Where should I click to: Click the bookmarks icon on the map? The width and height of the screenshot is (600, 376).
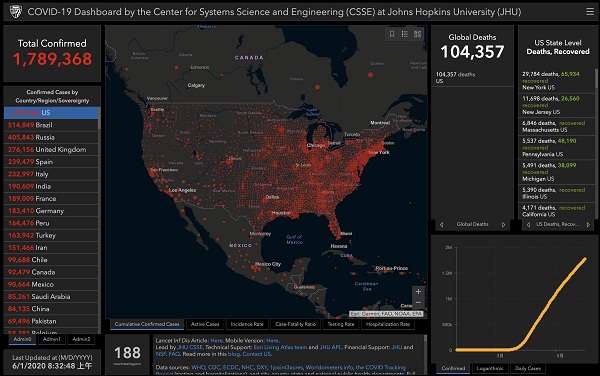[x=392, y=34]
